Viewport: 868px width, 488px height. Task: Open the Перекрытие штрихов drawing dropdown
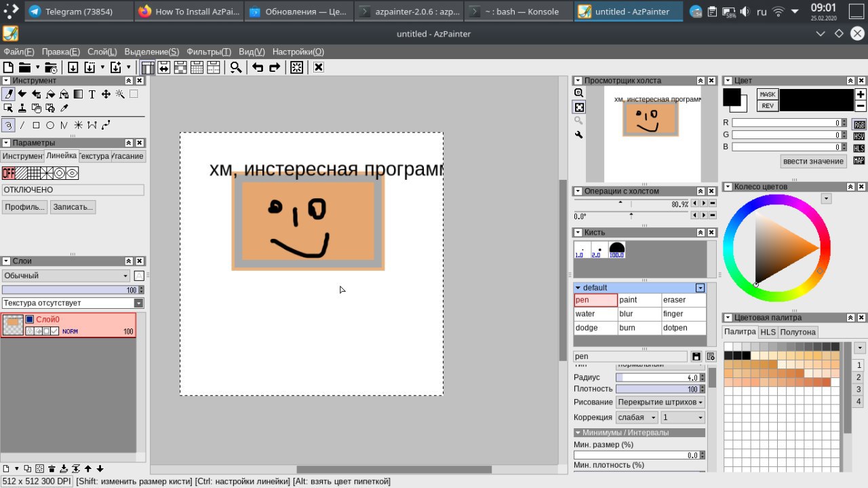660,402
